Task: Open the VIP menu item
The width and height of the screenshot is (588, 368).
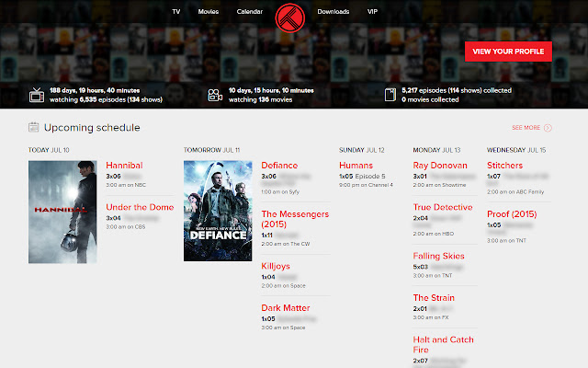Action: (372, 12)
